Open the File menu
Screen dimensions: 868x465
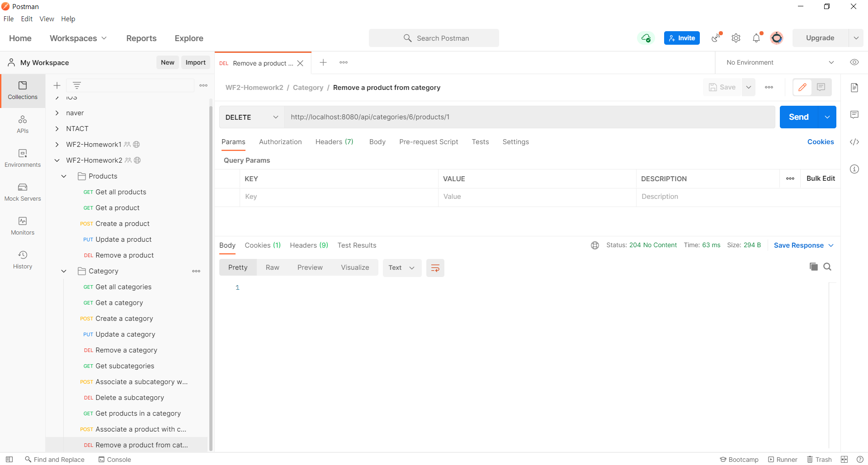(9, 19)
